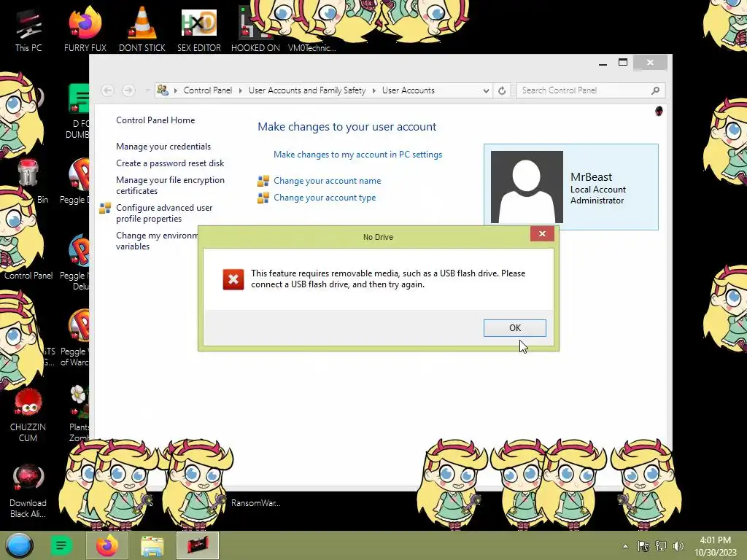The width and height of the screenshot is (747, 560).
Task: Close the No Drive error dialog
Action: tap(542, 233)
